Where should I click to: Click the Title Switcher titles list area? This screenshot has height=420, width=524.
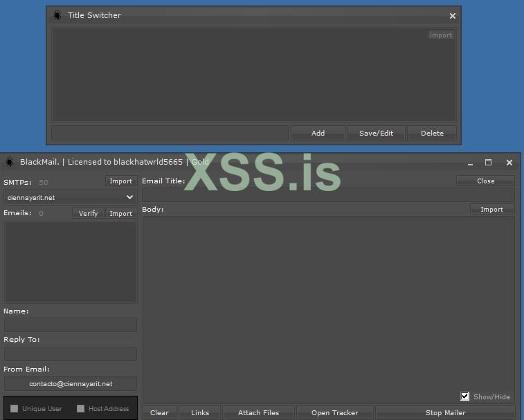coord(253,75)
